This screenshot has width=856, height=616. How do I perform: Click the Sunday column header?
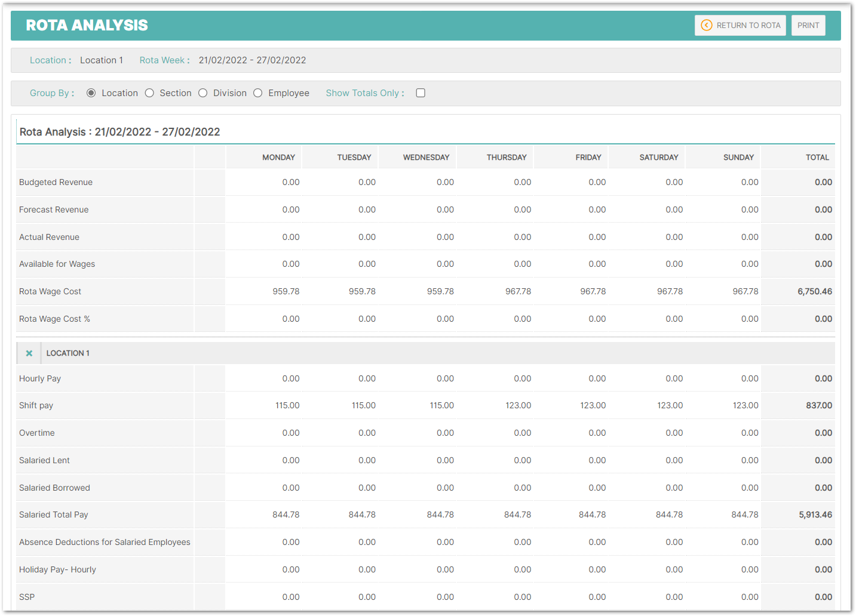tap(738, 158)
